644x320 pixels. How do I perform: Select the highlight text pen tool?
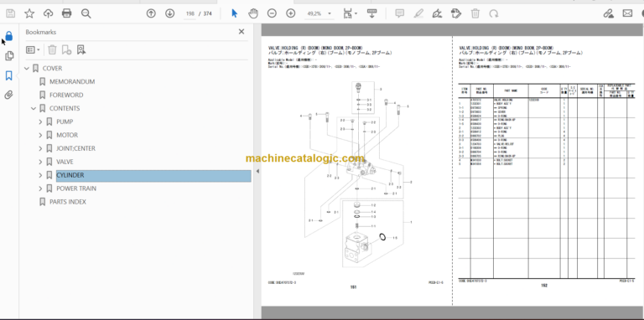(418, 13)
